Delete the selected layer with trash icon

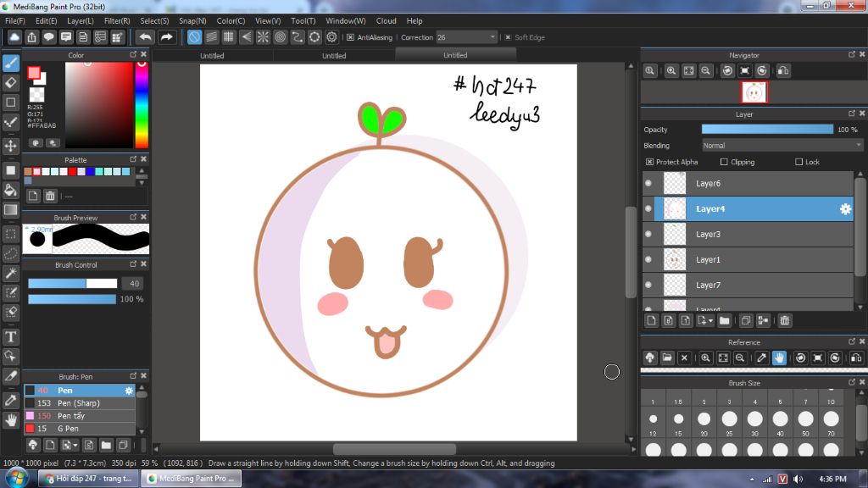(784, 320)
